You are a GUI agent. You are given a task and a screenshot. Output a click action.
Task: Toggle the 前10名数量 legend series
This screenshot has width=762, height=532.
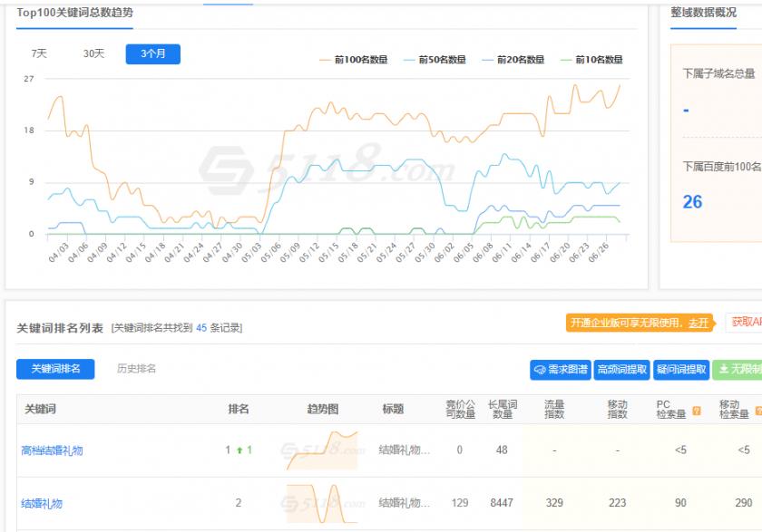tap(591, 60)
